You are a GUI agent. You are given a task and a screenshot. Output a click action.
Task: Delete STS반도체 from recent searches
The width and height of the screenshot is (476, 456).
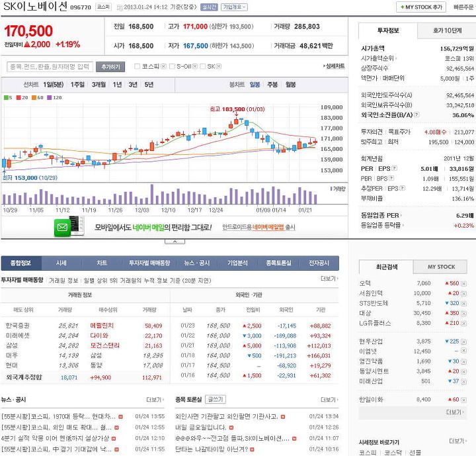[463, 303]
